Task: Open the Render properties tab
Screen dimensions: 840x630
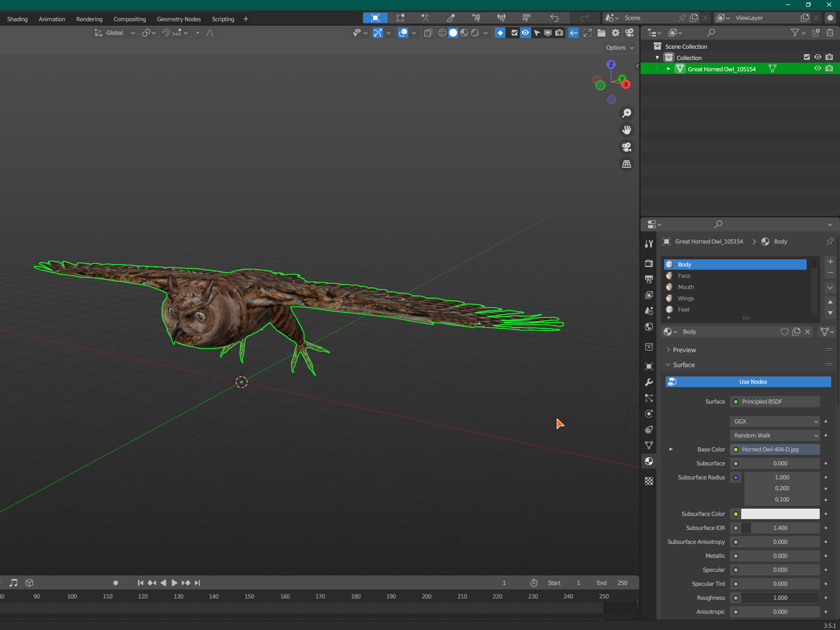Action: point(649,263)
